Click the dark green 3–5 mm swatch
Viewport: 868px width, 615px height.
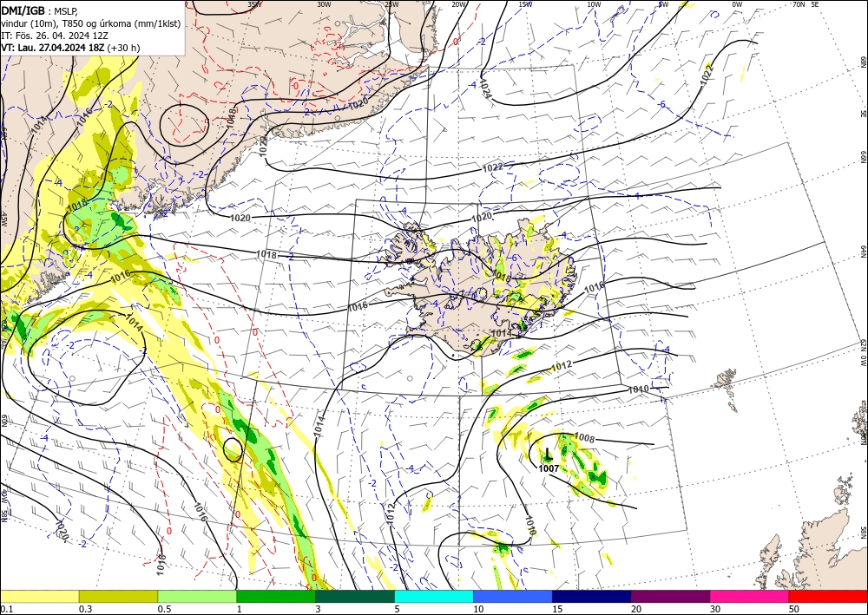point(355,596)
